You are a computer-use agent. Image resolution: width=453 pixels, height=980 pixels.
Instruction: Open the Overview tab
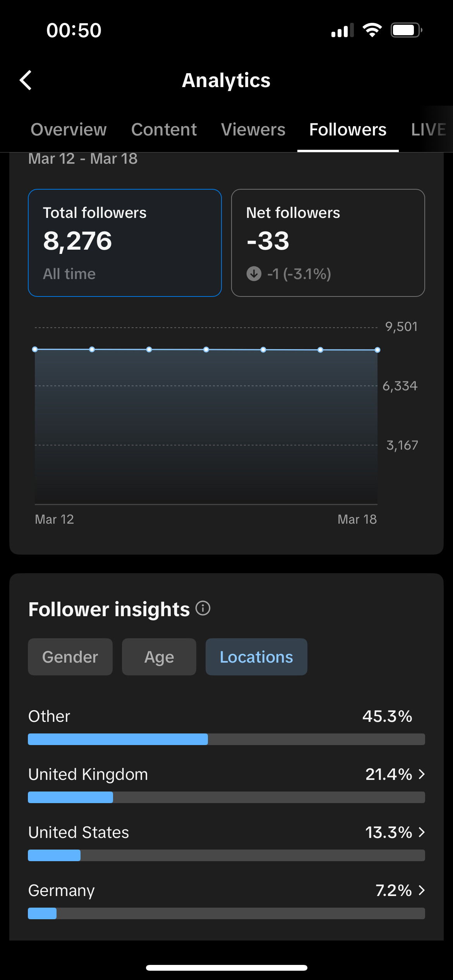pyautogui.click(x=69, y=129)
